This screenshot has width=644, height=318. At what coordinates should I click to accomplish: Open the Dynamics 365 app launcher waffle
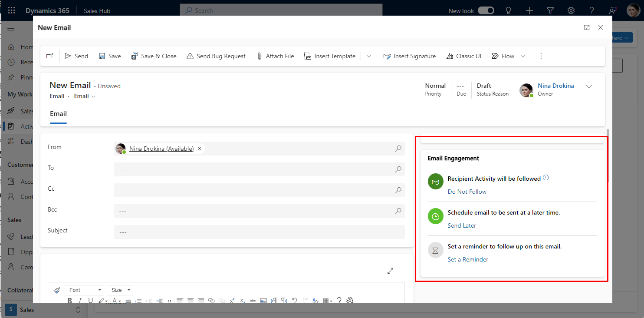coord(12,10)
